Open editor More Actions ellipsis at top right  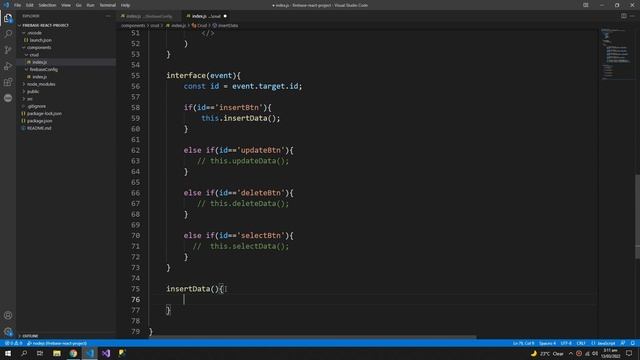pyautogui.click(x=632, y=16)
